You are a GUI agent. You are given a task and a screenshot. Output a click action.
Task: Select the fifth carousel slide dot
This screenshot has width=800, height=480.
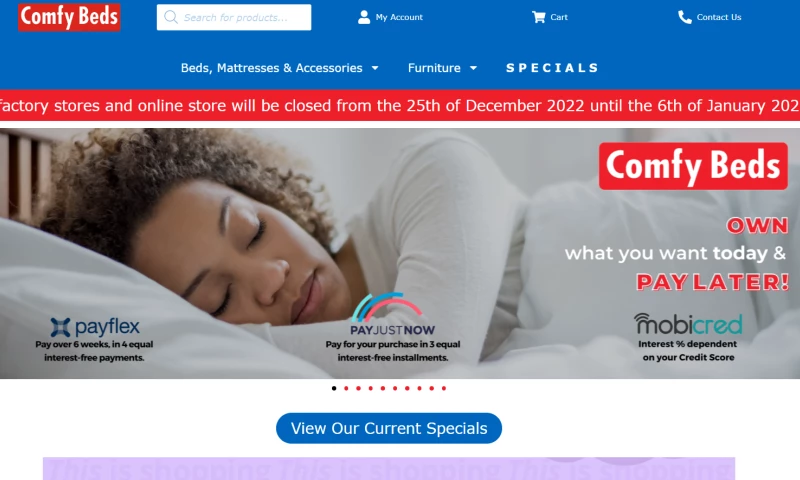[383, 388]
